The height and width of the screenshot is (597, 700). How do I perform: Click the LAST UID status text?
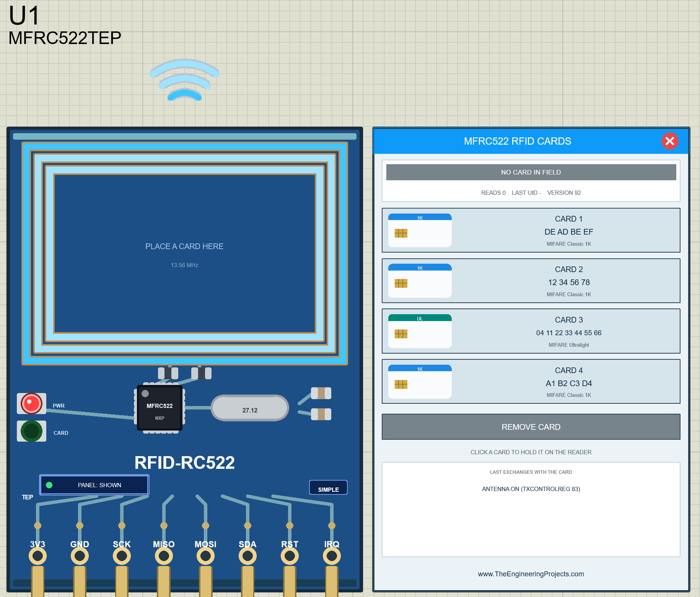(x=526, y=193)
